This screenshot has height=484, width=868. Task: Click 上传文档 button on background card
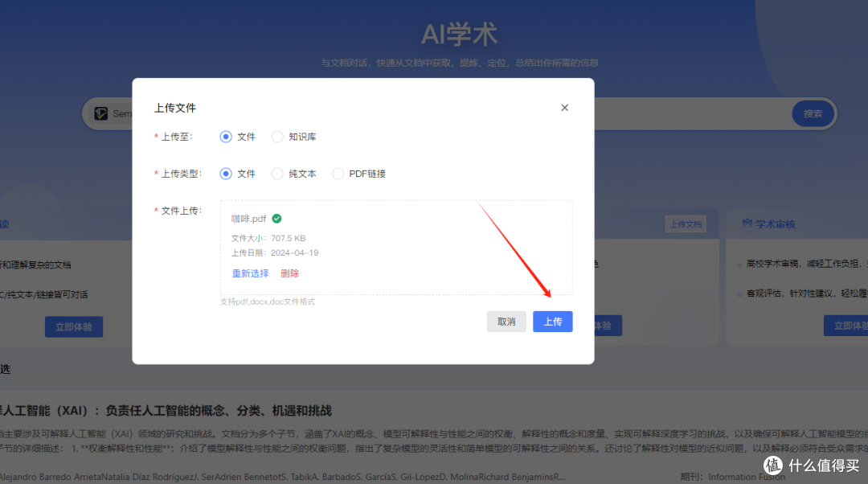pos(686,224)
